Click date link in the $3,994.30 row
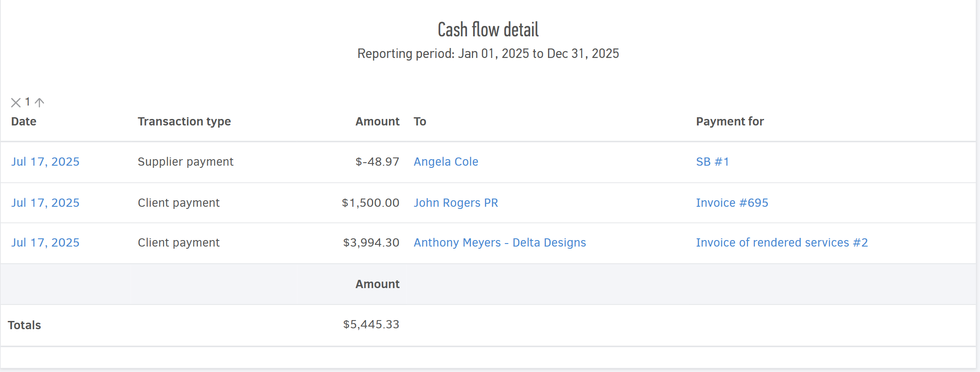Screen dimensions: 980x372 [45, 243]
